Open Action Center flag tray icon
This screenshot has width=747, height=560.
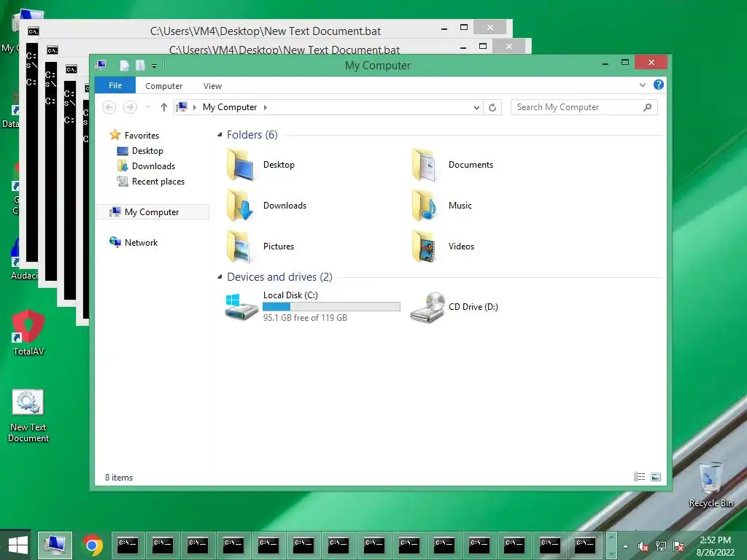tap(678, 546)
